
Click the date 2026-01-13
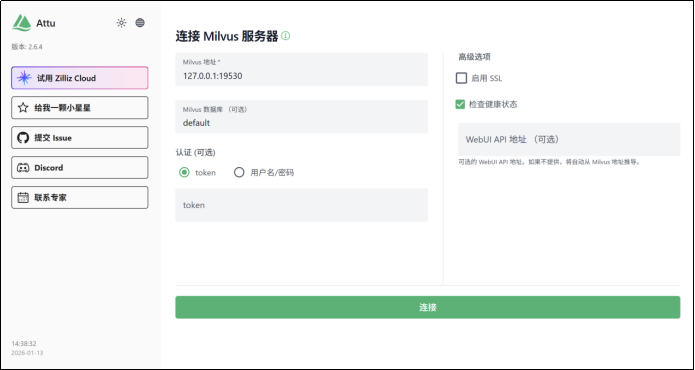point(27,353)
